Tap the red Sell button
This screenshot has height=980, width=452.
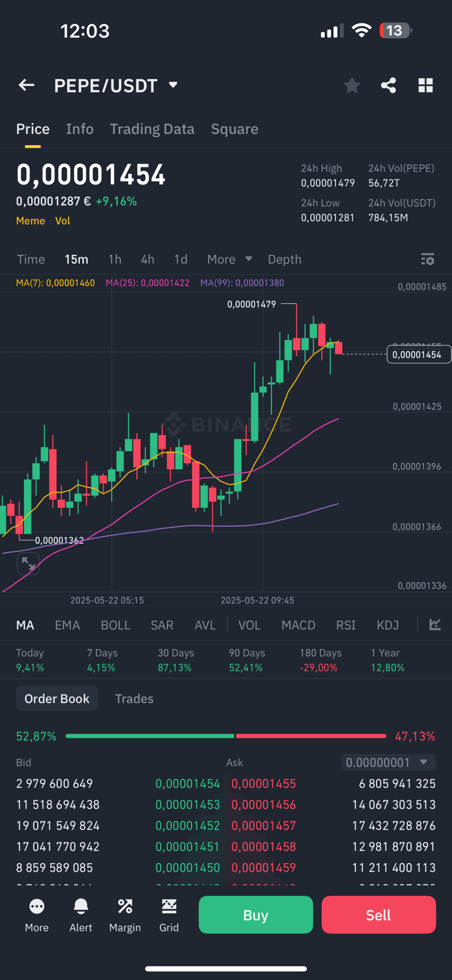click(x=378, y=914)
